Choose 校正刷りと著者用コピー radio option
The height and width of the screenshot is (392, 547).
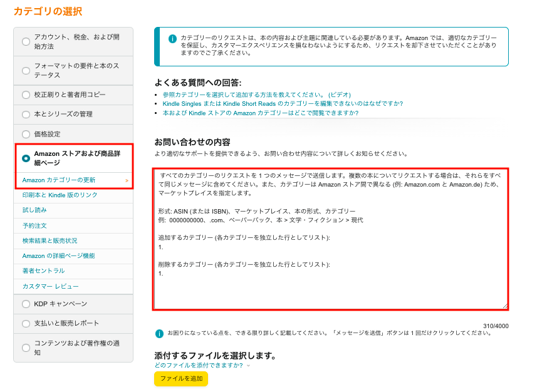pyautogui.click(x=26, y=95)
